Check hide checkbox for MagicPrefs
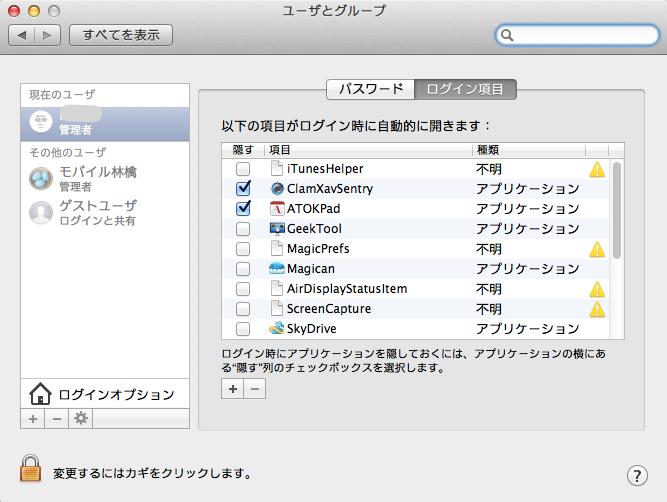Image resolution: width=667 pixels, height=502 pixels. point(243,249)
